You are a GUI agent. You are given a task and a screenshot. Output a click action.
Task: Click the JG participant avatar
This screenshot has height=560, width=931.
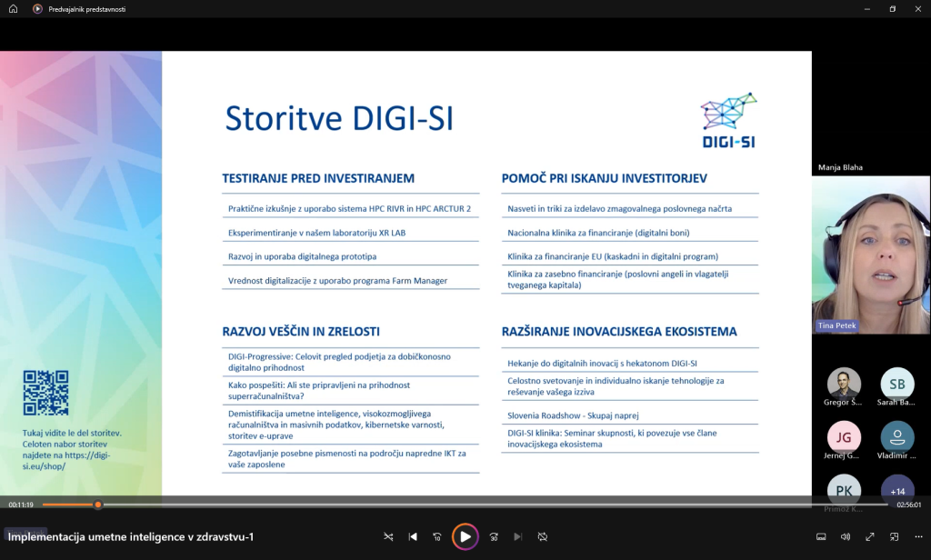coord(844,437)
